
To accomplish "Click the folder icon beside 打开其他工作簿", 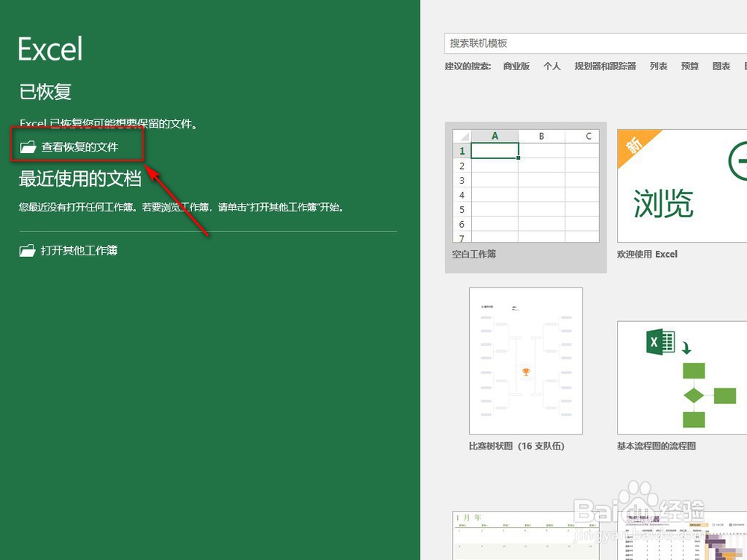I will [x=28, y=250].
